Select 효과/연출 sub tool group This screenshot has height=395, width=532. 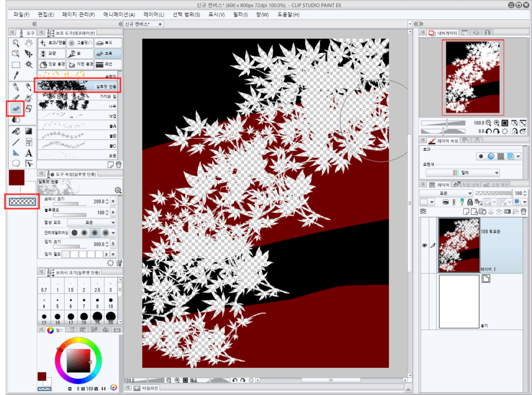click(x=52, y=43)
